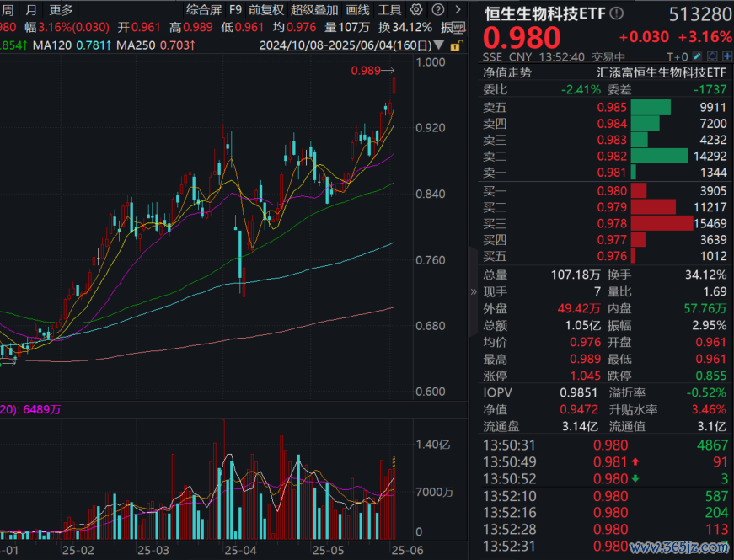Image resolution: width=734 pixels, height=560 pixels.
Task: Collapse quote panel with double chevron
Action: [473, 291]
